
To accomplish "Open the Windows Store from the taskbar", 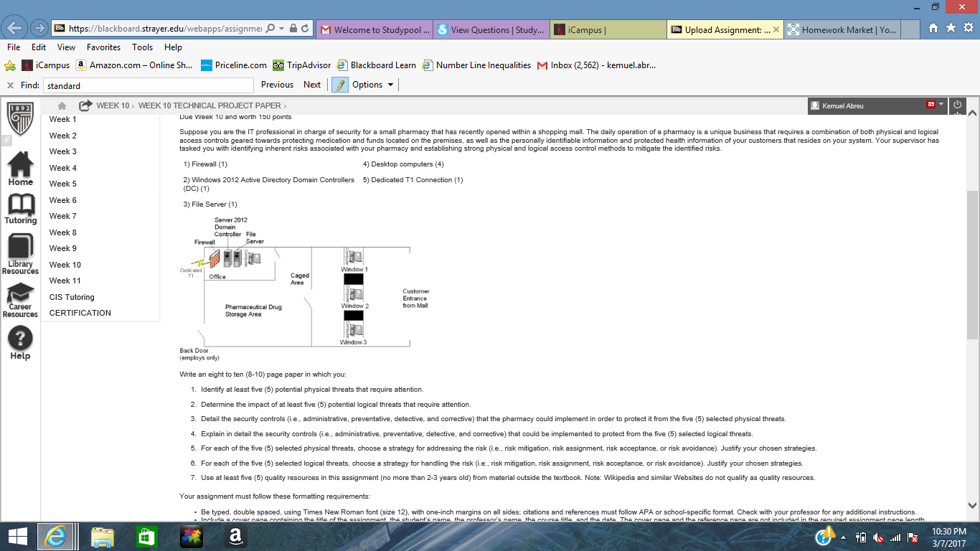I will click(147, 537).
